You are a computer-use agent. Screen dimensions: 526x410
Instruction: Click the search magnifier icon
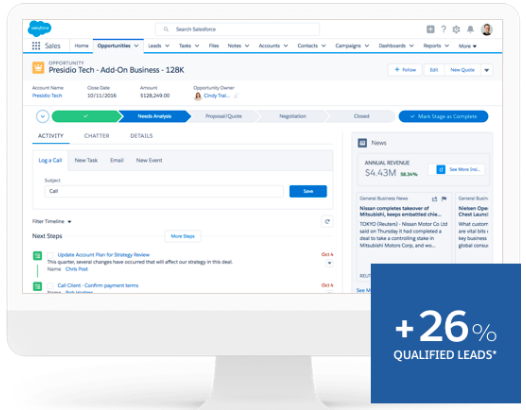tap(166, 29)
